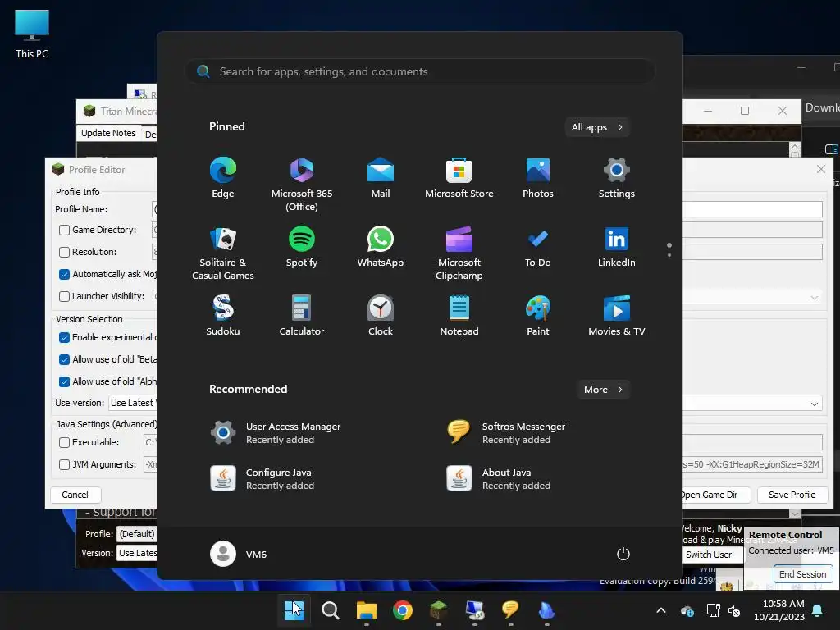Toggle Launcher Visibility checkbox
This screenshot has height=630, width=840.
64,296
